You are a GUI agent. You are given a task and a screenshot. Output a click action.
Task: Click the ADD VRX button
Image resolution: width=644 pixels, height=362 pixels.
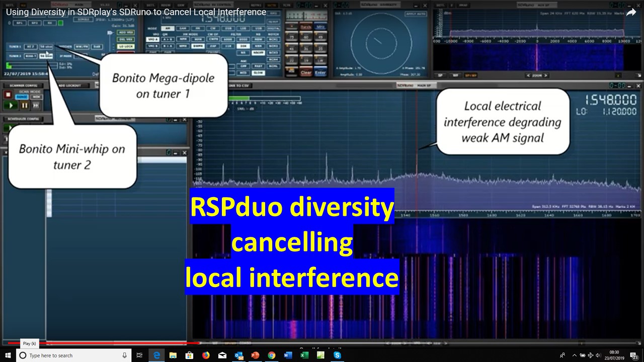click(126, 32)
